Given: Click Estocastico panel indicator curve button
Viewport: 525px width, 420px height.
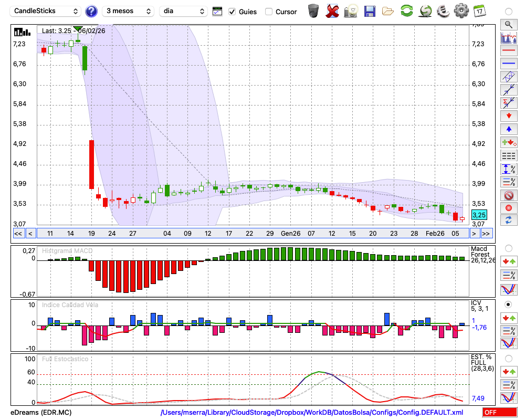Looking at the screenshot, I should [x=509, y=397].
